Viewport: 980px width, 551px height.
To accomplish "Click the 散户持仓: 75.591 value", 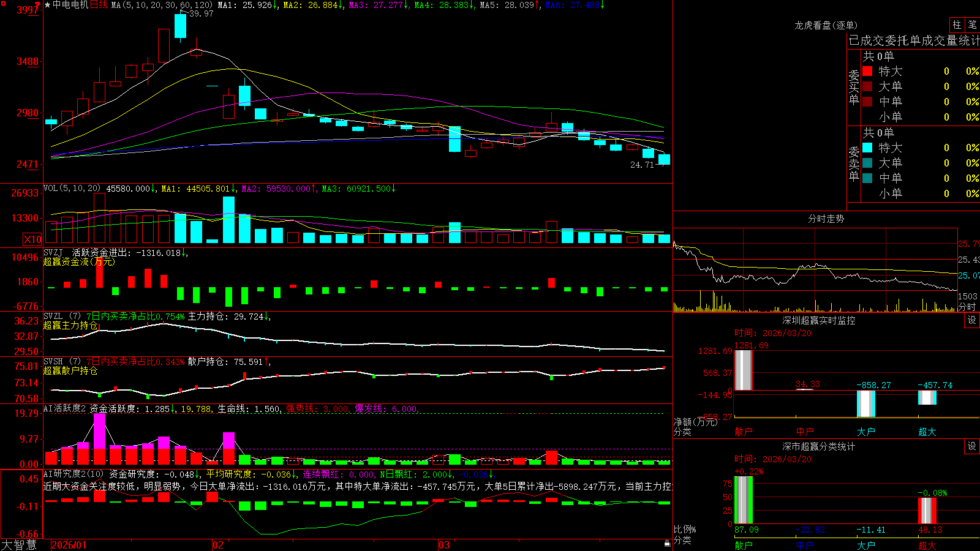I will click(225, 362).
